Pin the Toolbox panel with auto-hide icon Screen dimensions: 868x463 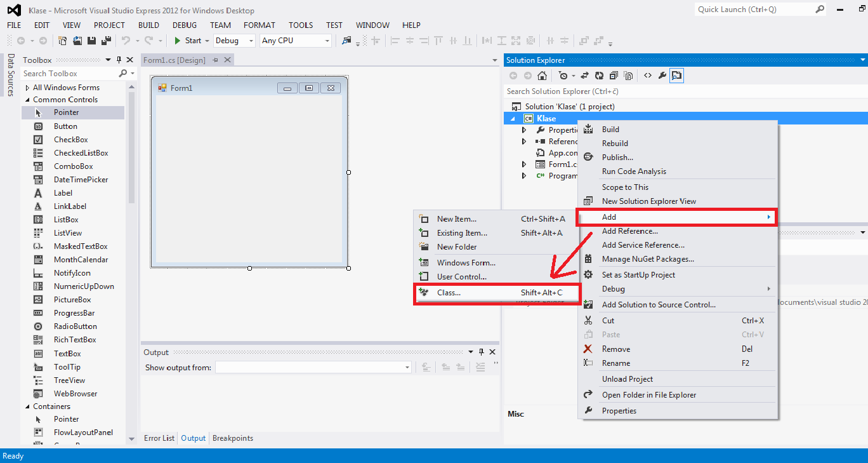119,60
